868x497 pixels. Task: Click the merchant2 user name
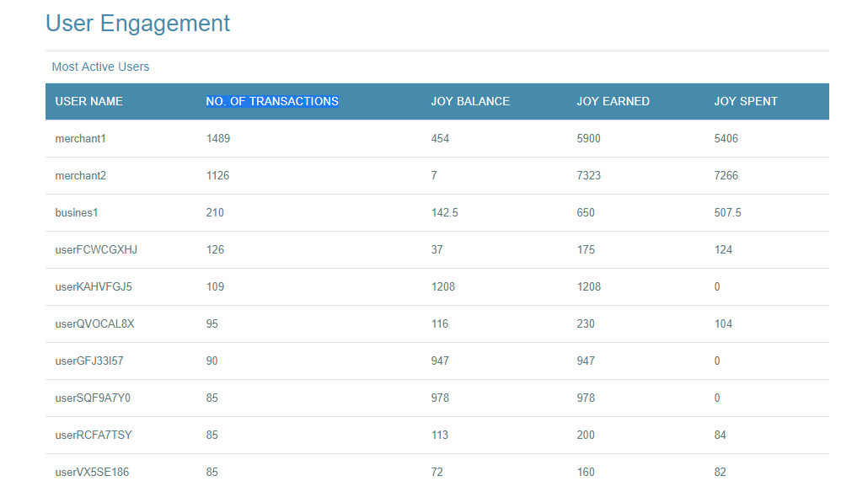[80, 175]
